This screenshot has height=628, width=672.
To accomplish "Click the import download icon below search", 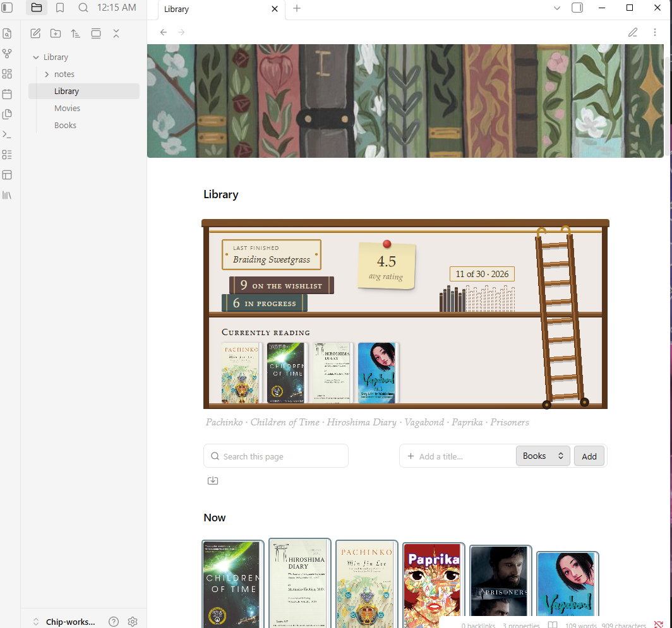I will 213,481.
